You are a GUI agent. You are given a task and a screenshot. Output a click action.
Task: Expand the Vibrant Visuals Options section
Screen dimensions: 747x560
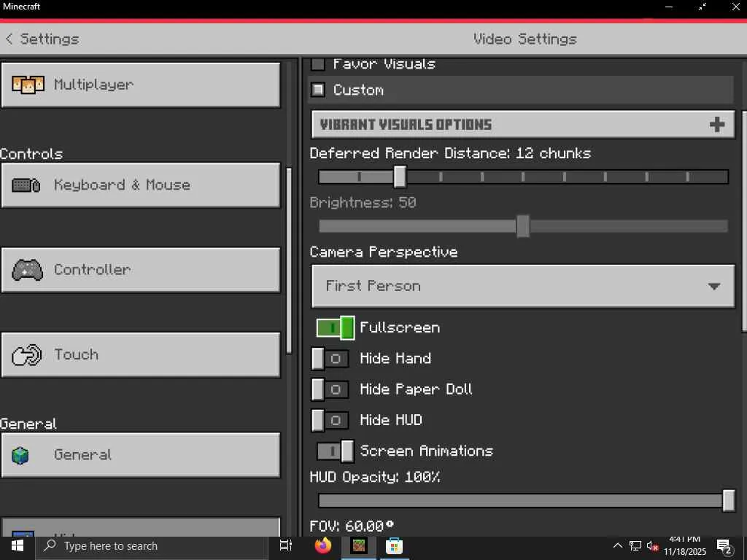pyautogui.click(x=523, y=125)
